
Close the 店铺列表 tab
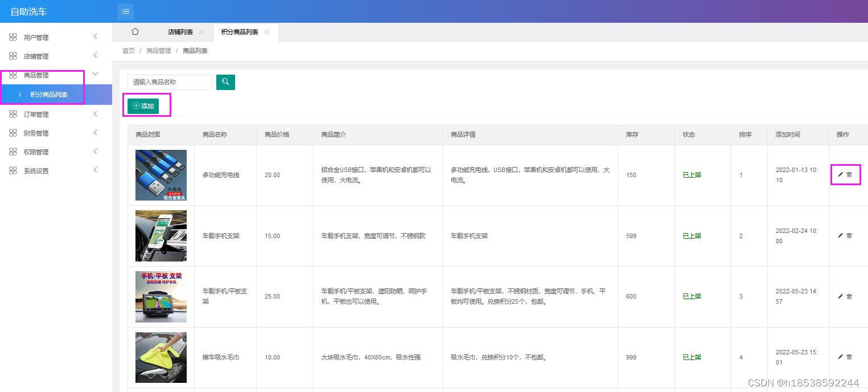[201, 32]
